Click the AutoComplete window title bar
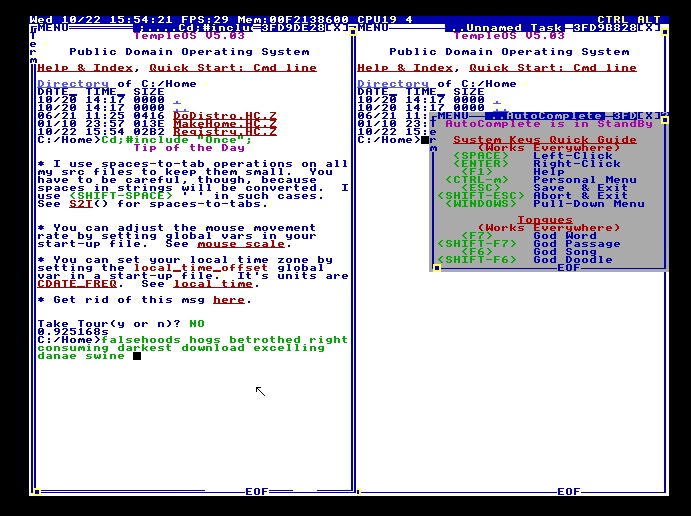The height and width of the screenshot is (516, 691). [x=545, y=116]
